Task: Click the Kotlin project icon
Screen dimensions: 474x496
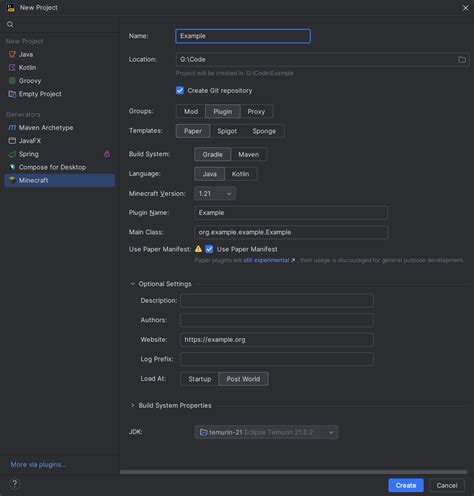Action: coord(12,68)
